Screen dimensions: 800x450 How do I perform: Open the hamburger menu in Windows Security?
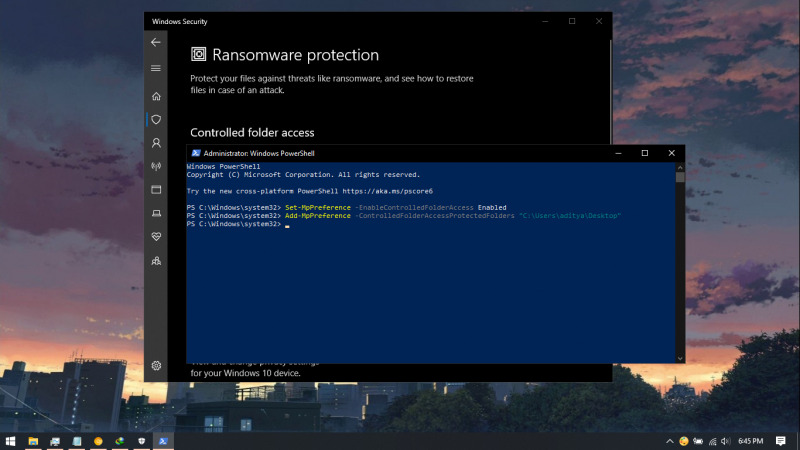[156, 68]
